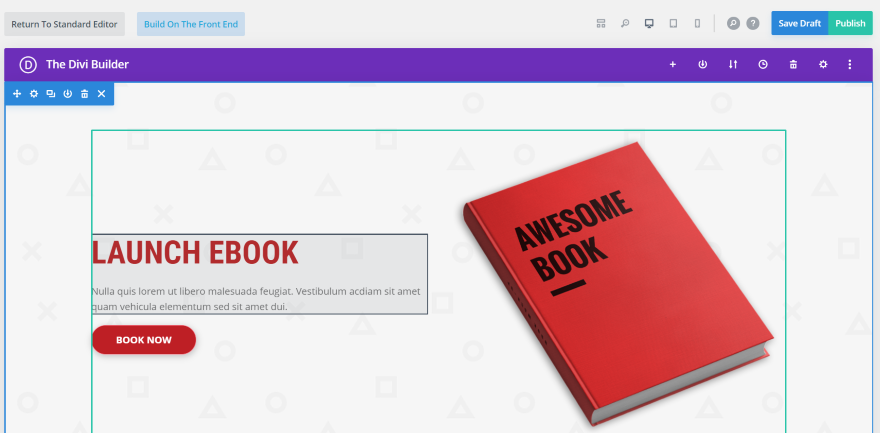Click The Divi Builder title text
Screen dimensions: 880x433
pyautogui.click(x=88, y=65)
